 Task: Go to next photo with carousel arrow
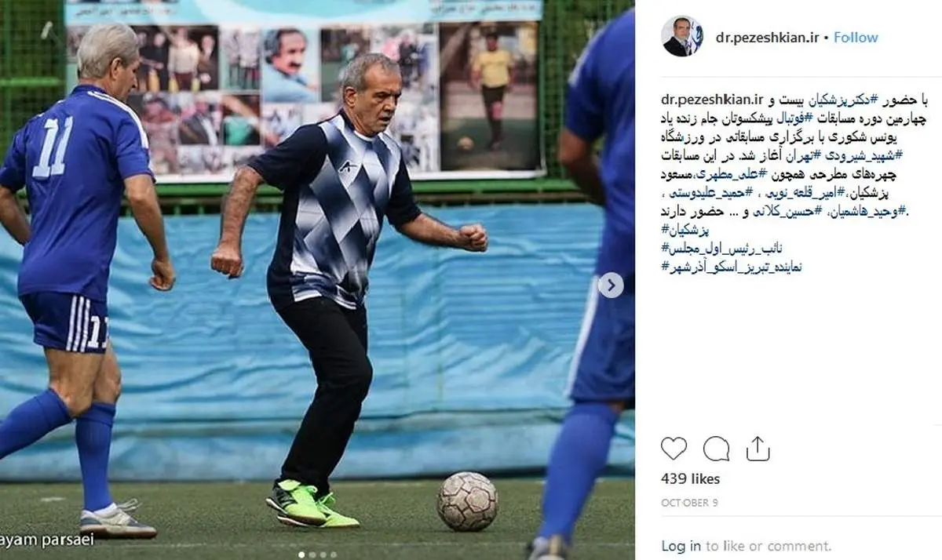[611, 285]
